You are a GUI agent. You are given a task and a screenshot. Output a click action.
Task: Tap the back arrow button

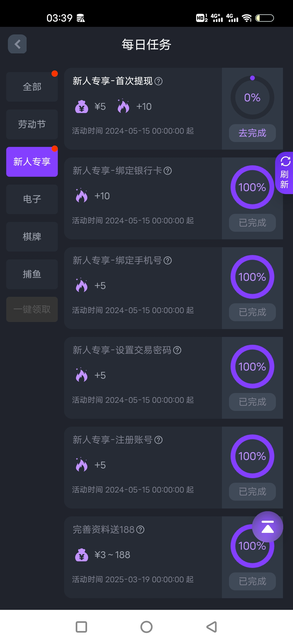tap(17, 44)
